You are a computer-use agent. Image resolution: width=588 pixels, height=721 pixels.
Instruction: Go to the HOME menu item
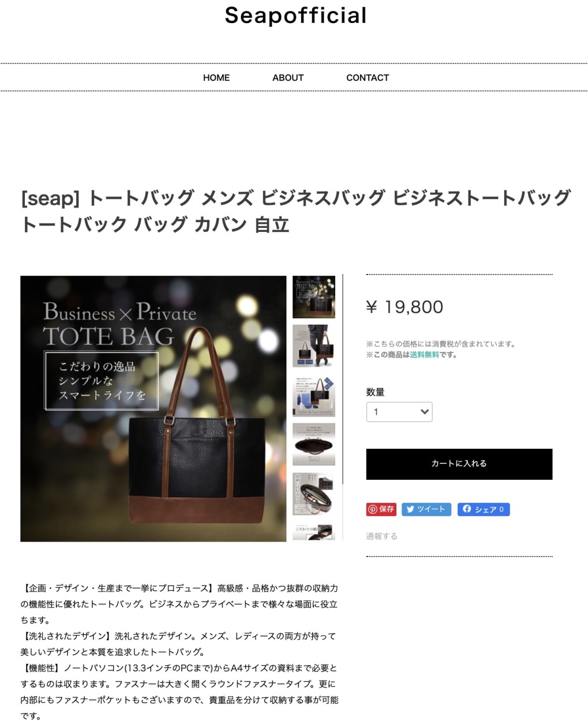pos(216,78)
